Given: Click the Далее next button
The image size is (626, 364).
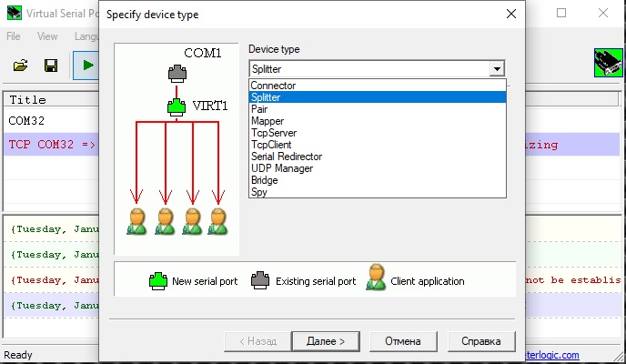Looking at the screenshot, I should click(x=324, y=341).
